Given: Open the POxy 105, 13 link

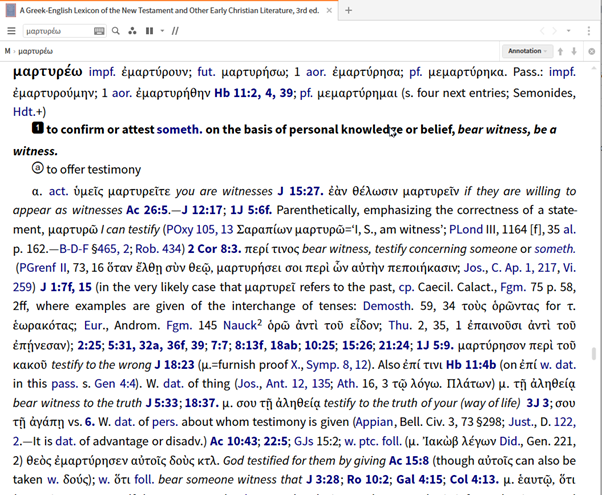Looking at the screenshot, I should 199,229.
